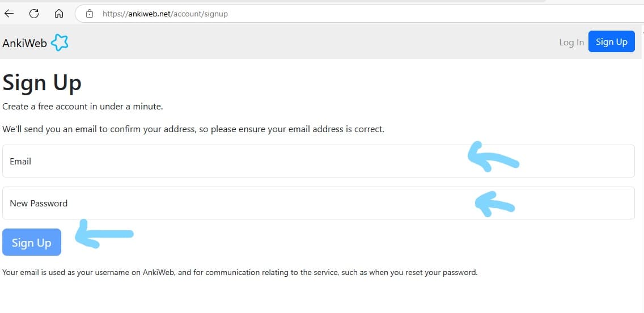Image resolution: width=644 pixels, height=313 pixels.
Task: Click the large Sign Up page heading
Action: pyautogui.click(x=42, y=83)
